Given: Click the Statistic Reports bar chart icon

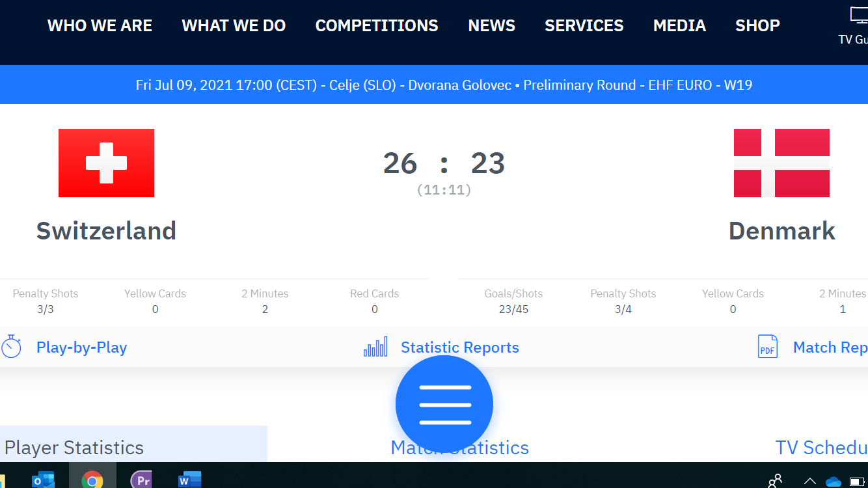Looking at the screenshot, I should (375, 347).
